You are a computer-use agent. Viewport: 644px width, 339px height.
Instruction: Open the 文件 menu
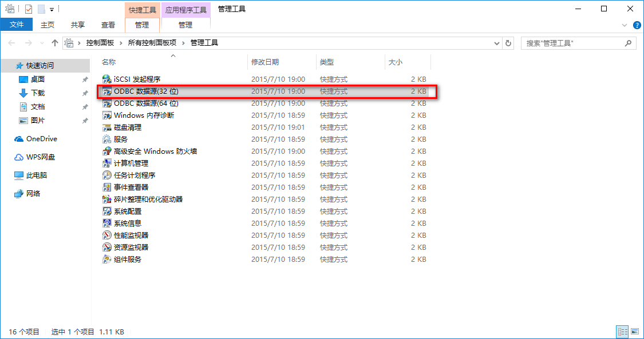pyautogui.click(x=17, y=25)
